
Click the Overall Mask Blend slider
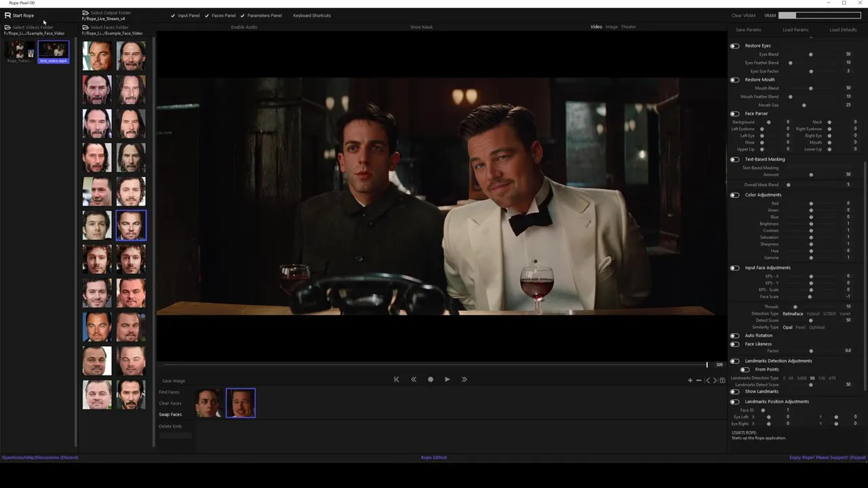(x=811, y=185)
